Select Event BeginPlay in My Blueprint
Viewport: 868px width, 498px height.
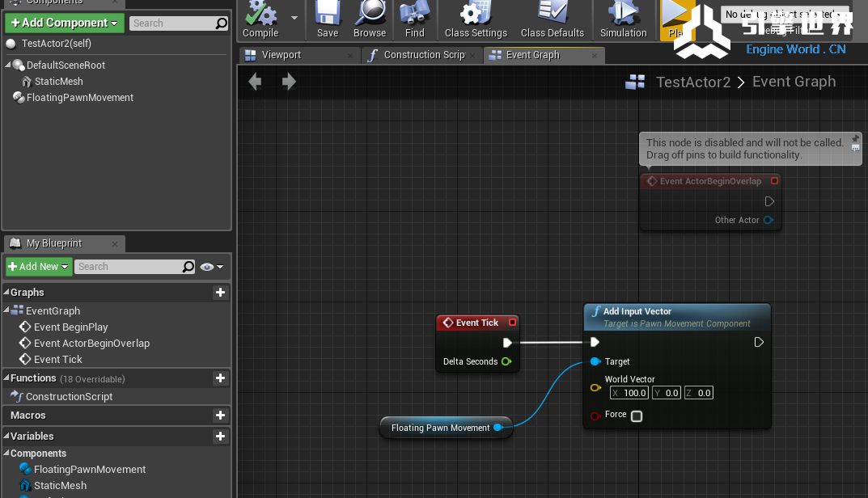click(70, 327)
